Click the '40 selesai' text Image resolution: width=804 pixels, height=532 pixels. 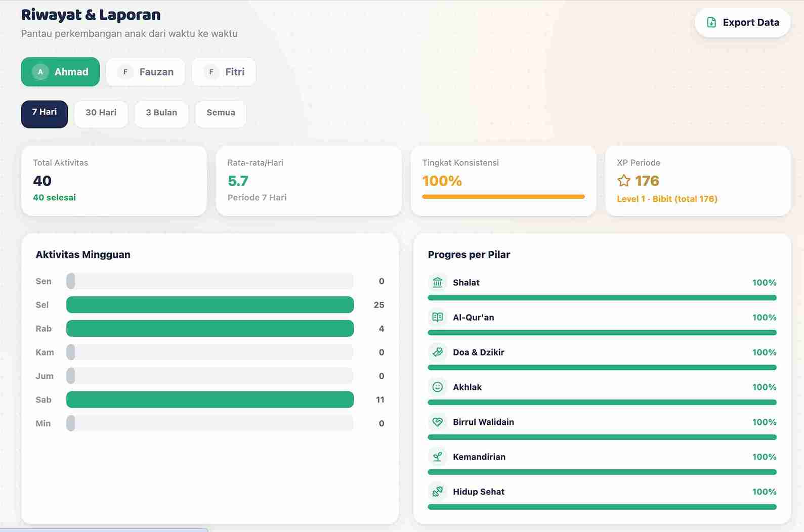tap(54, 198)
